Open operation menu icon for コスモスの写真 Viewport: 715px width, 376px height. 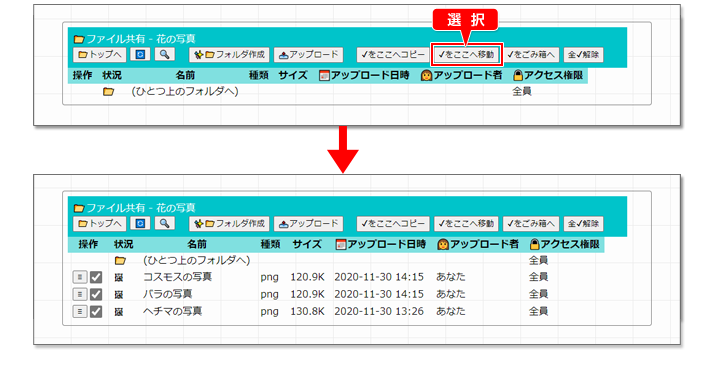pos(80,277)
